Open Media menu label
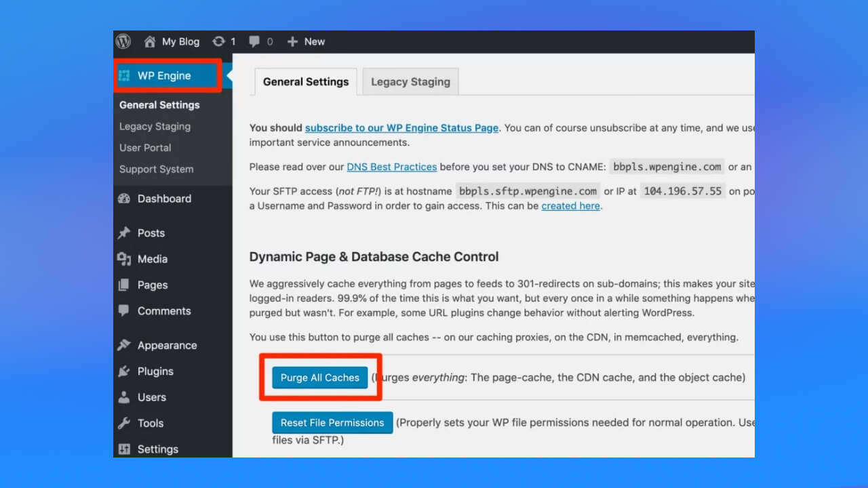Viewport: 868px width, 488px height. 153,259
